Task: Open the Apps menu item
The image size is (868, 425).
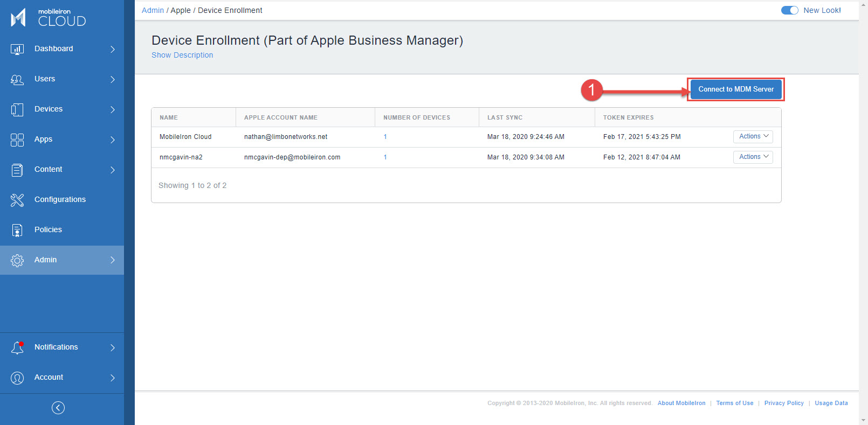Action: [62, 140]
